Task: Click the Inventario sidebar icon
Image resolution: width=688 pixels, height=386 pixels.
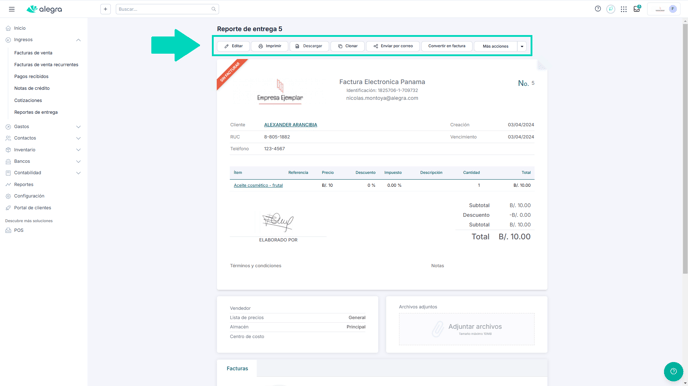Action: pos(8,150)
